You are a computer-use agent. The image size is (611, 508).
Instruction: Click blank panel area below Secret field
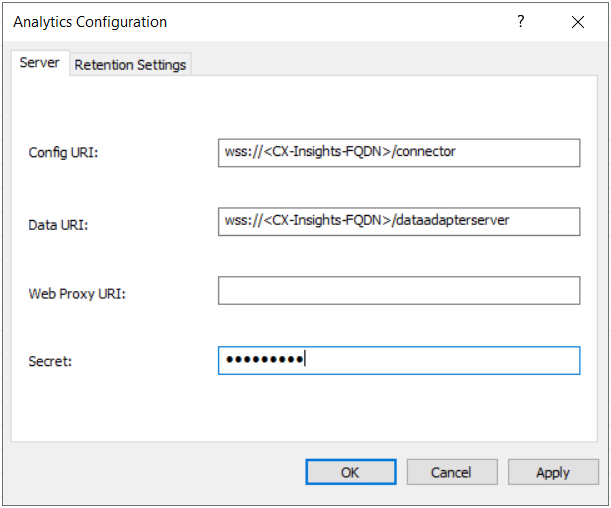pos(300,410)
